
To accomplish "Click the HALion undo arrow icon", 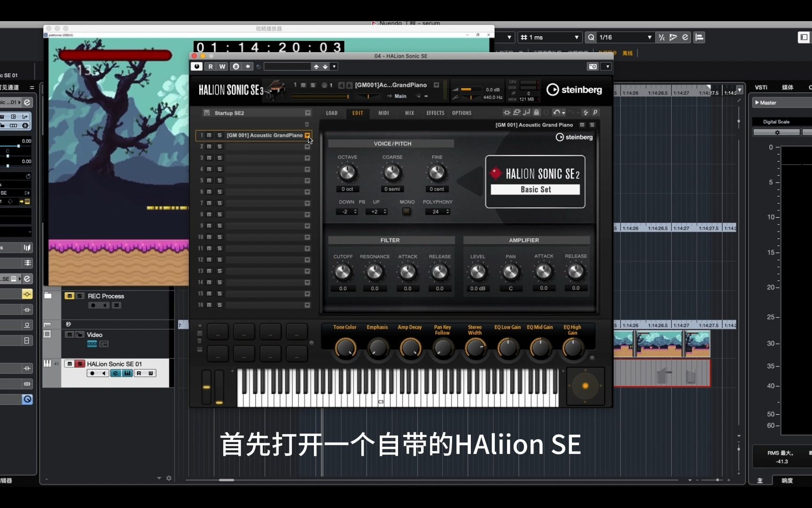I will [x=556, y=112].
